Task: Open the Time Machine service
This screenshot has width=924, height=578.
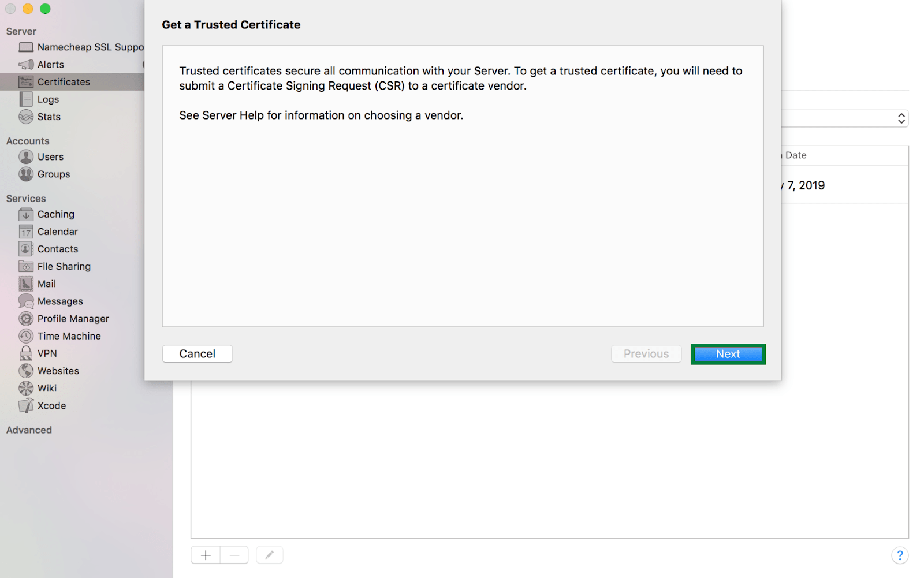Action: [x=69, y=335]
